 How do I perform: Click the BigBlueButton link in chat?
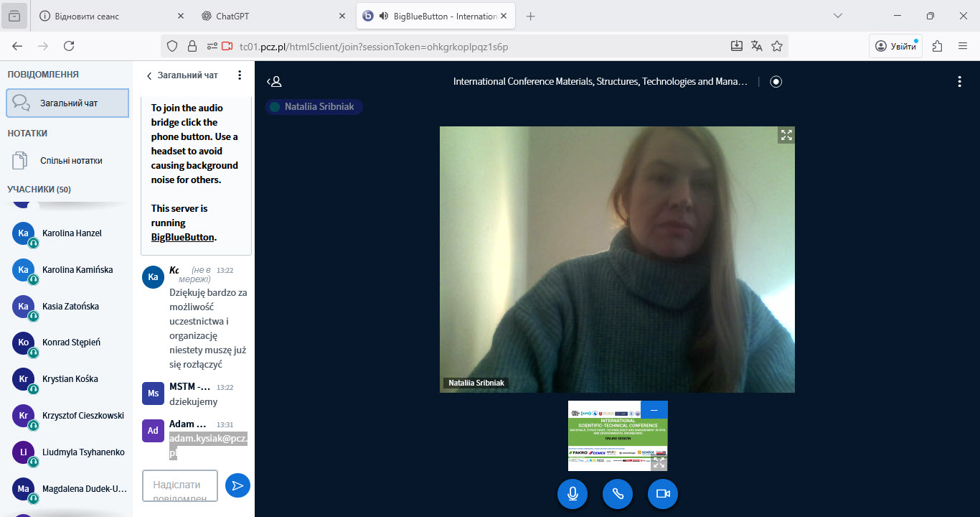[182, 237]
